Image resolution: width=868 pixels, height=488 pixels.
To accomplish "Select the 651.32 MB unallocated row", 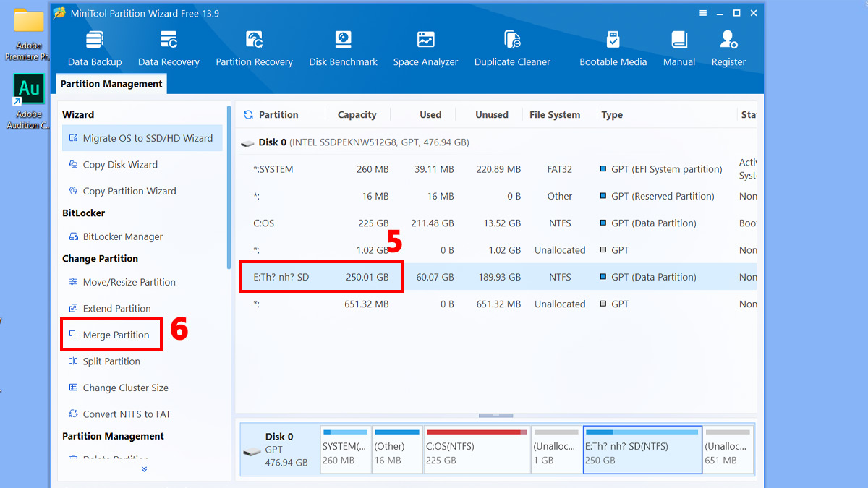I will point(498,304).
